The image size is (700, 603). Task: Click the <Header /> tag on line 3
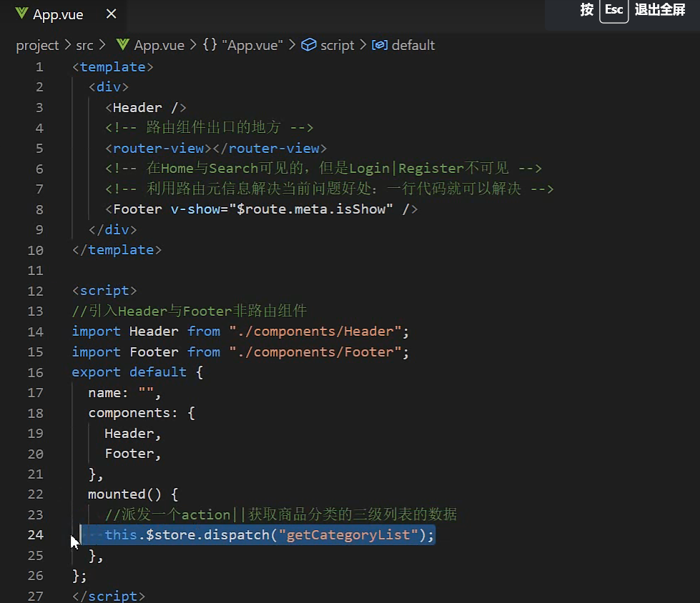pyautogui.click(x=146, y=107)
